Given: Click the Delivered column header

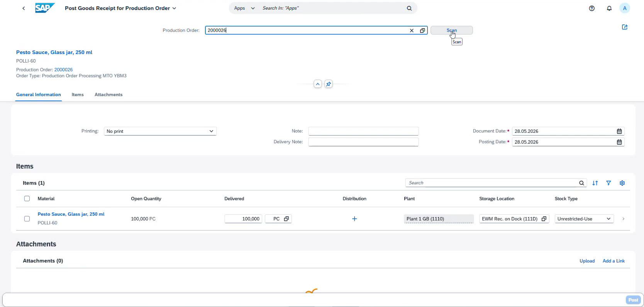Looking at the screenshot, I should pyautogui.click(x=234, y=199).
